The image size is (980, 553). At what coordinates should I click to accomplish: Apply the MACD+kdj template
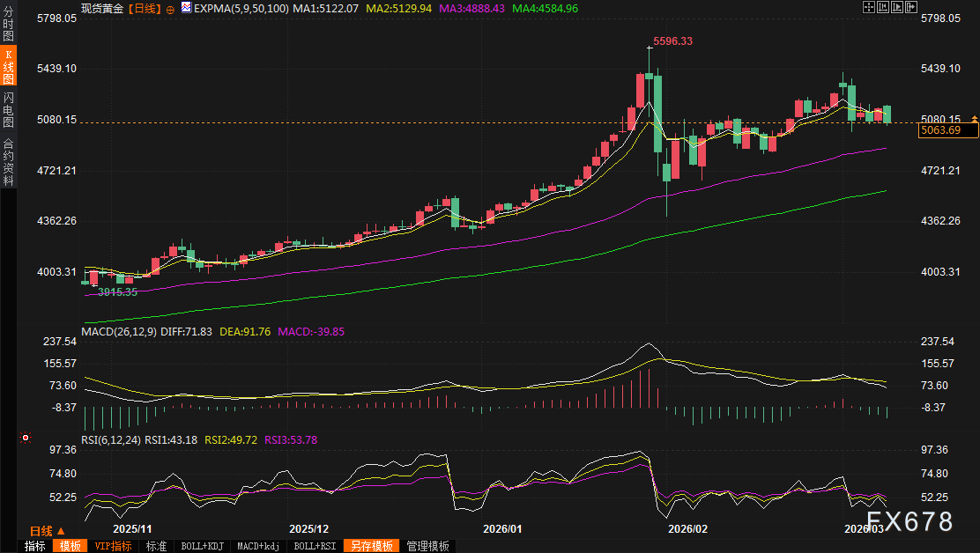[258, 546]
